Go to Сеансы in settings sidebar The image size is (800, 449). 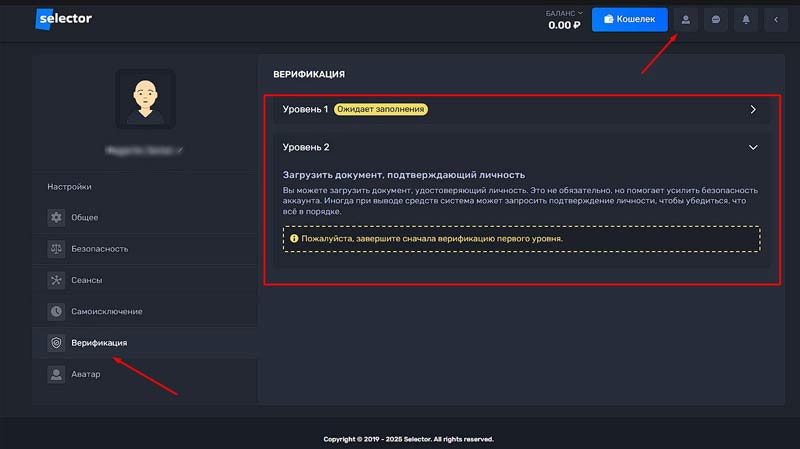coord(86,280)
